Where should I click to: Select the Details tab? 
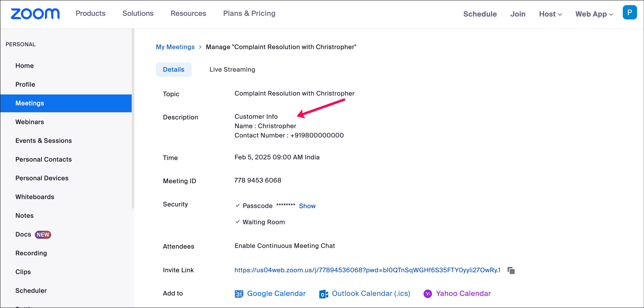[x=174, y=69]
